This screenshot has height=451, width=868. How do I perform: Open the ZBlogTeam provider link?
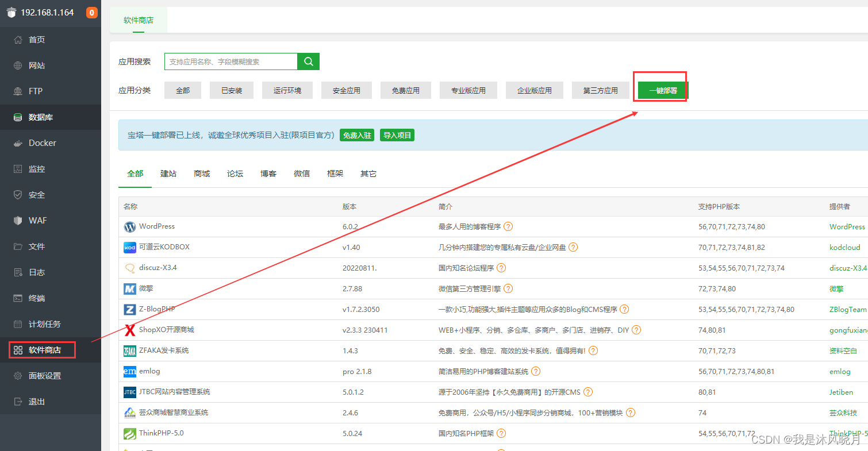pos(848,309)
